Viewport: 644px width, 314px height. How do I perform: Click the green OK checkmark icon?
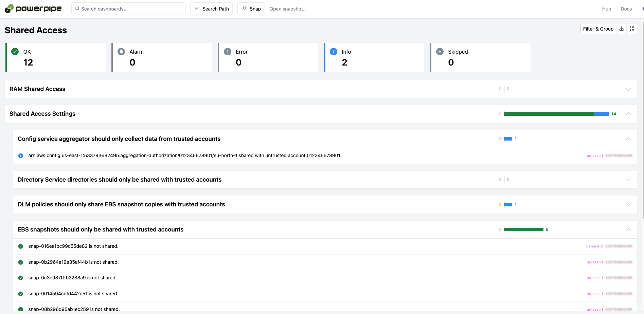[15, 52]
